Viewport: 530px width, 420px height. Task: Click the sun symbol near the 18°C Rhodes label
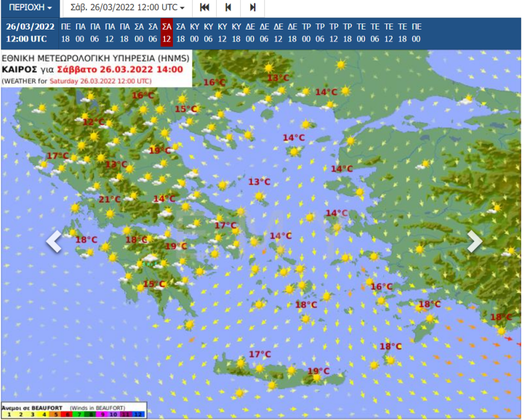(429, 318)
